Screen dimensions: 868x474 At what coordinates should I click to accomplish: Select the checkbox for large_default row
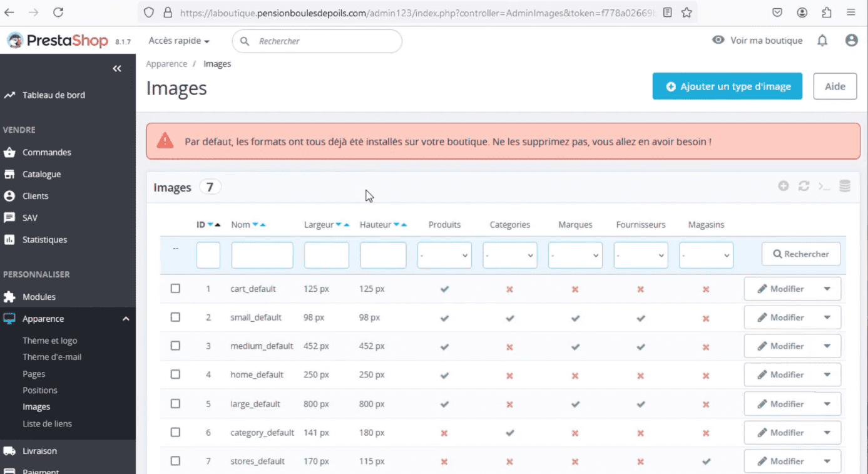175,403
